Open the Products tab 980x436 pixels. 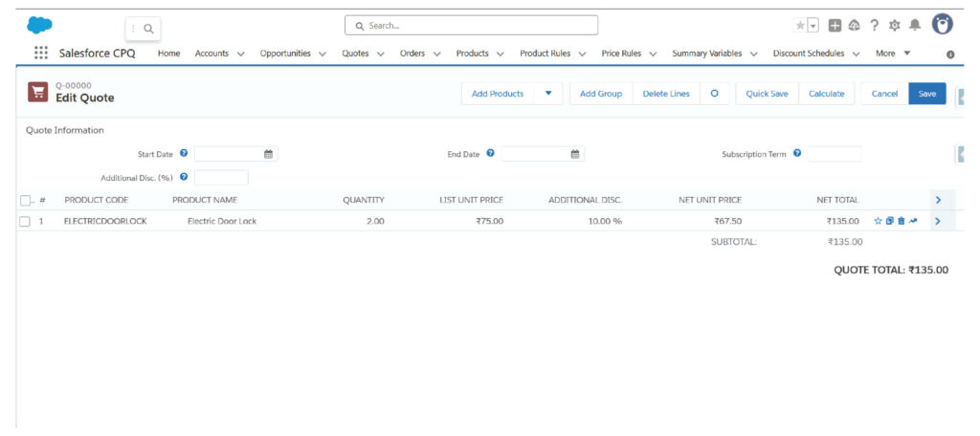473,54
